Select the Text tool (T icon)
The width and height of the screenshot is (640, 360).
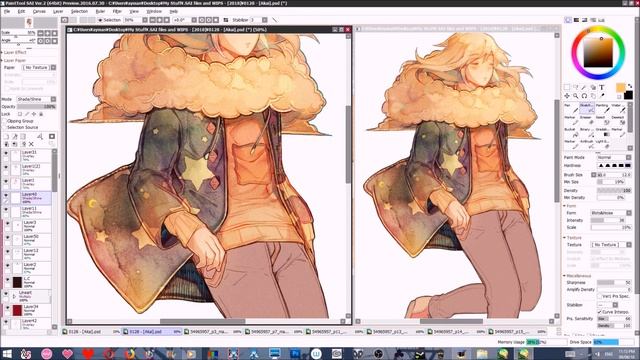(602, 87)
